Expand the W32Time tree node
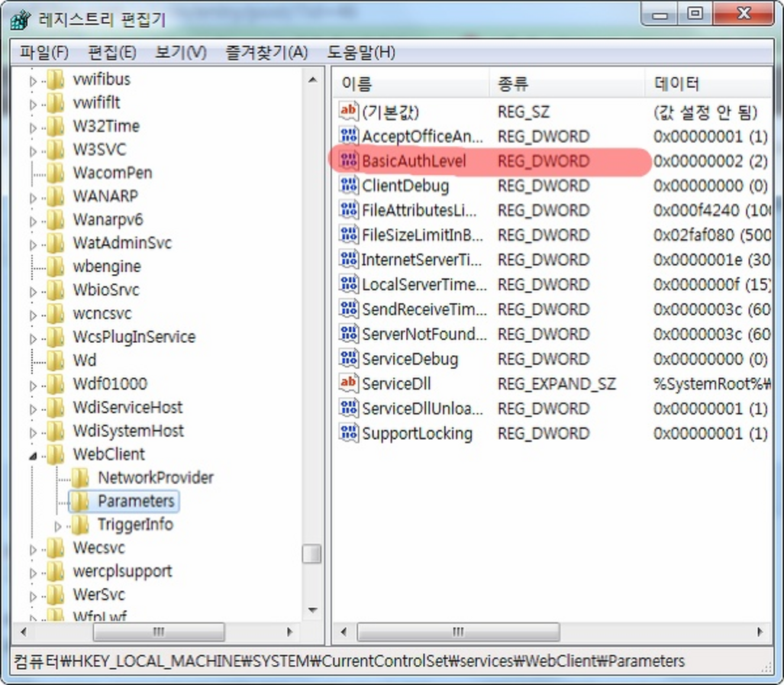This screenshot has width=784, height=685. pos(33,127)
